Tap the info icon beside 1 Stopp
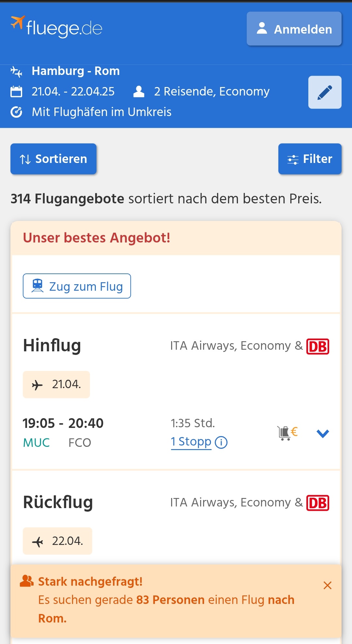The height and width of the screenshot is (644, 352). [221, 443]
